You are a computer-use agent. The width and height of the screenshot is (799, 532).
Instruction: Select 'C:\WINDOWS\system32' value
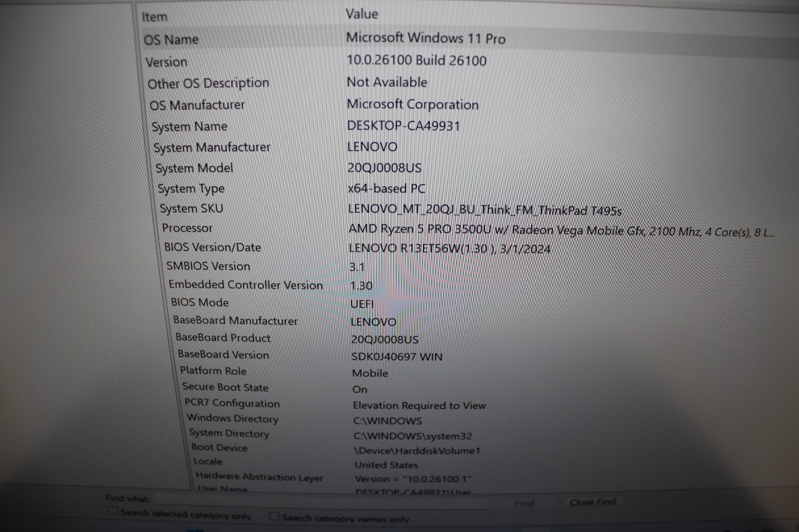coord(413,436)
